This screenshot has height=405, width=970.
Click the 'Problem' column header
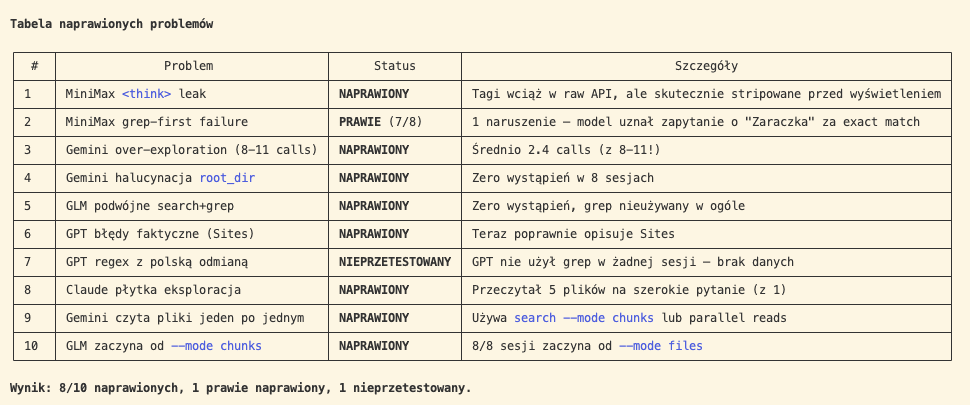(189, 66)
